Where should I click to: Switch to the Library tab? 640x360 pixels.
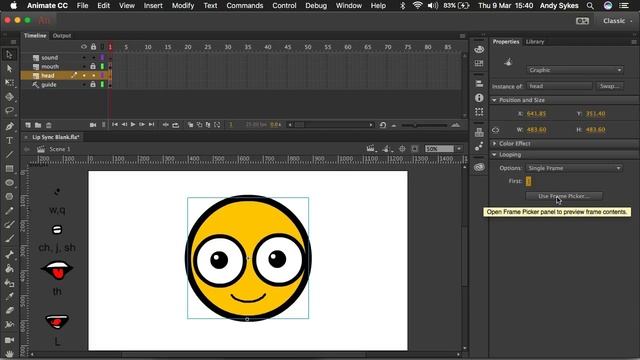tap(535, 42)
